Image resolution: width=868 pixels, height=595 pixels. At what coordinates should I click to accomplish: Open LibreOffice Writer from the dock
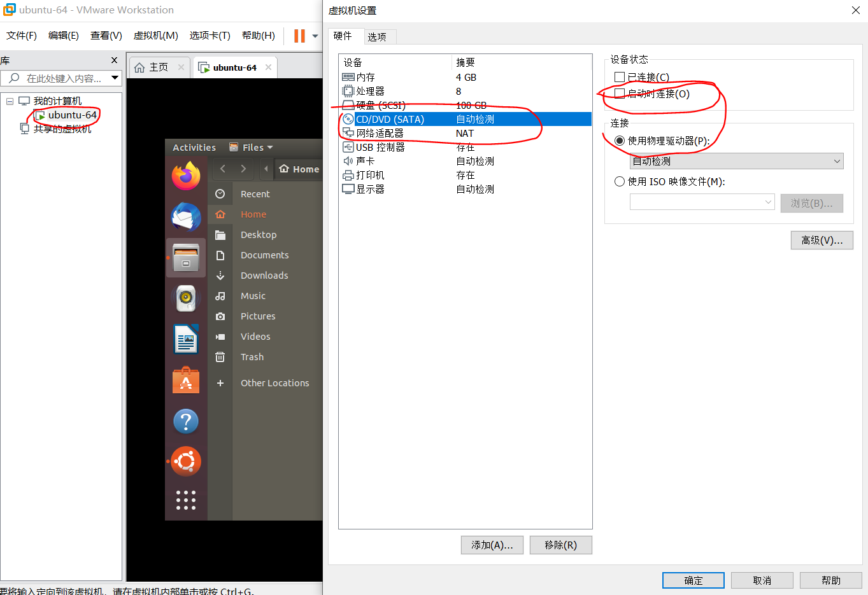[186, 339]
